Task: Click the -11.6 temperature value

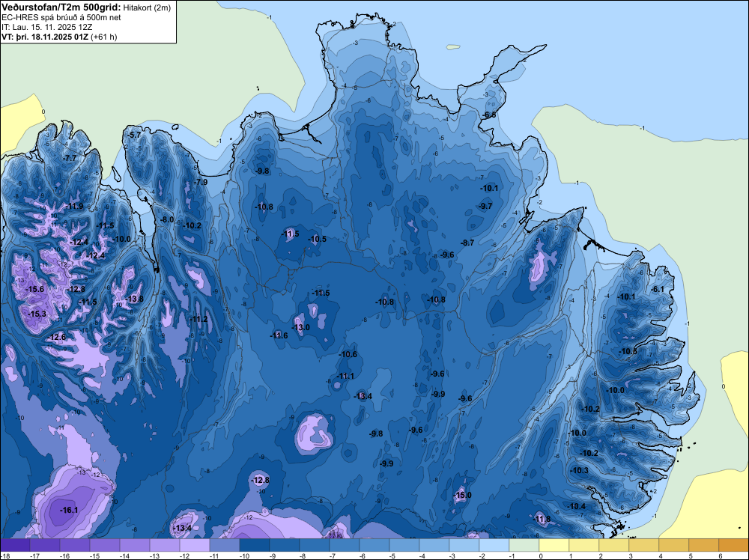Action: (x=279, y=335)
